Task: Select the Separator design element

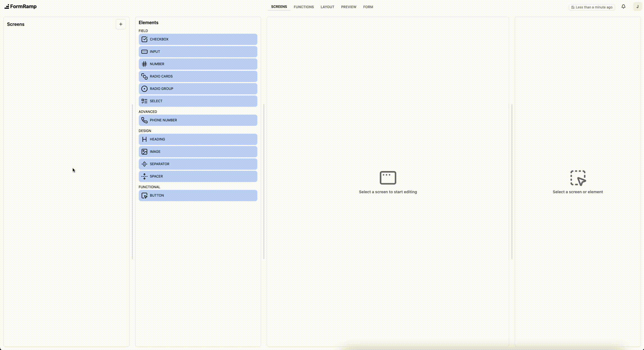Action: [198, 164]
